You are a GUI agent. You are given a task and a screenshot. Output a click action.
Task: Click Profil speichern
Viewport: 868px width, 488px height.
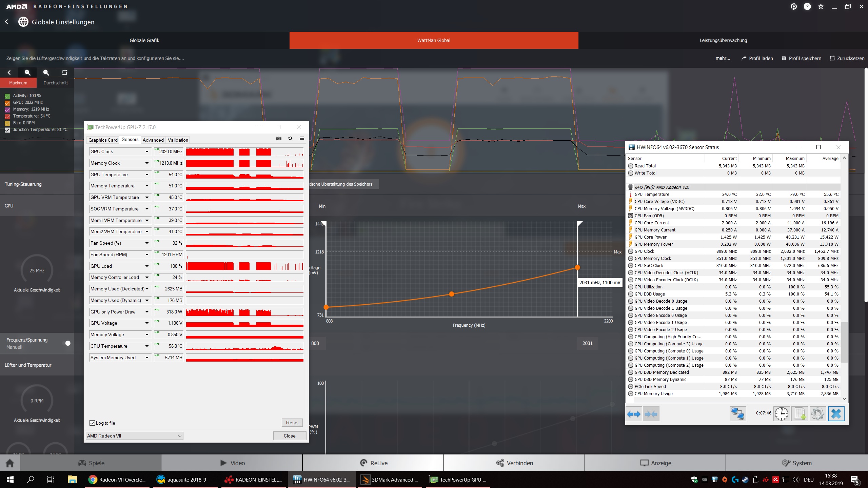(802, 58)
